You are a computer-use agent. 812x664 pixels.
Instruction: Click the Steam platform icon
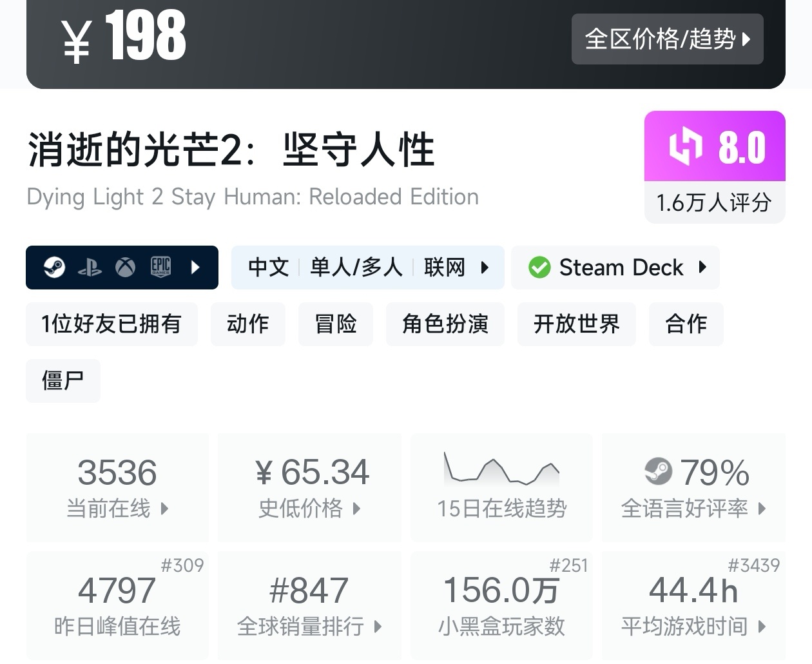click(x=55, y=267)
